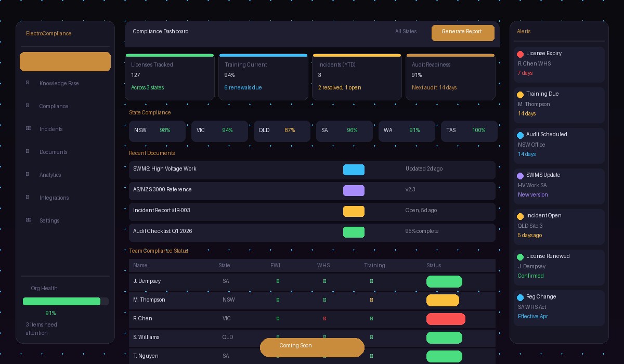624x364 pixels.
Task: Click M. Thompson's yellow status pill
Action: click(x=443, y=300)
